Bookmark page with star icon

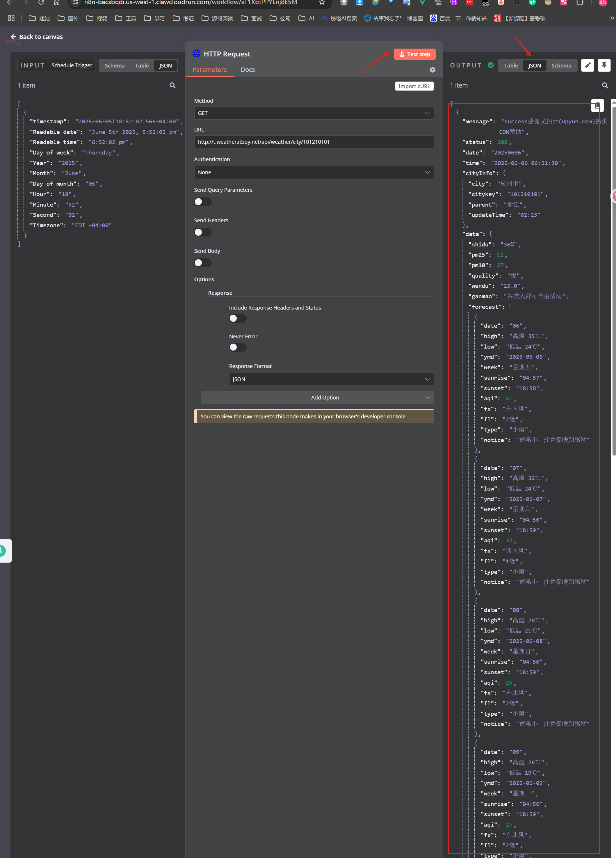[x=322, y=3]
